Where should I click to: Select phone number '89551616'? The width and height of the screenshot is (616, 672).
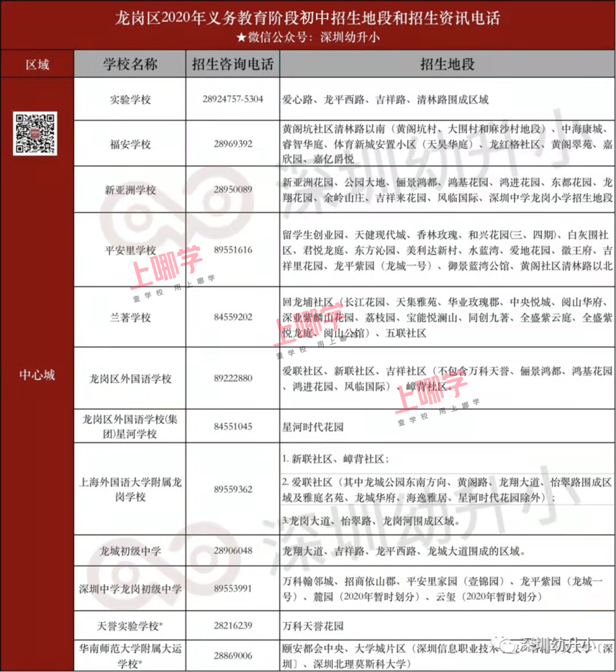233,250
